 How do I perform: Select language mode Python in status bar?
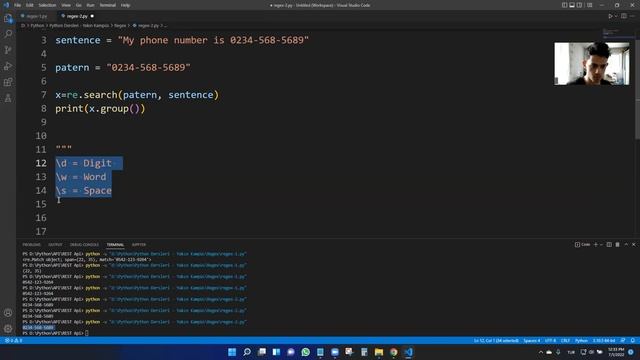(x=581, y=340)
